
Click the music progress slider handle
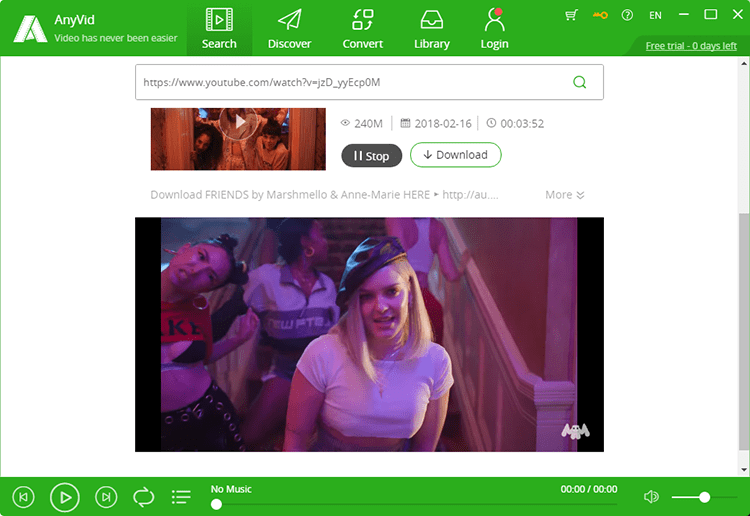(216, 504)
